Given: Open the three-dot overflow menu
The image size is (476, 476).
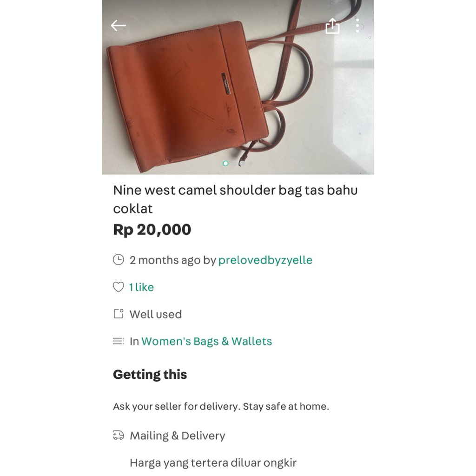Looking at the screenshot, I should click(x=357, y=26).
